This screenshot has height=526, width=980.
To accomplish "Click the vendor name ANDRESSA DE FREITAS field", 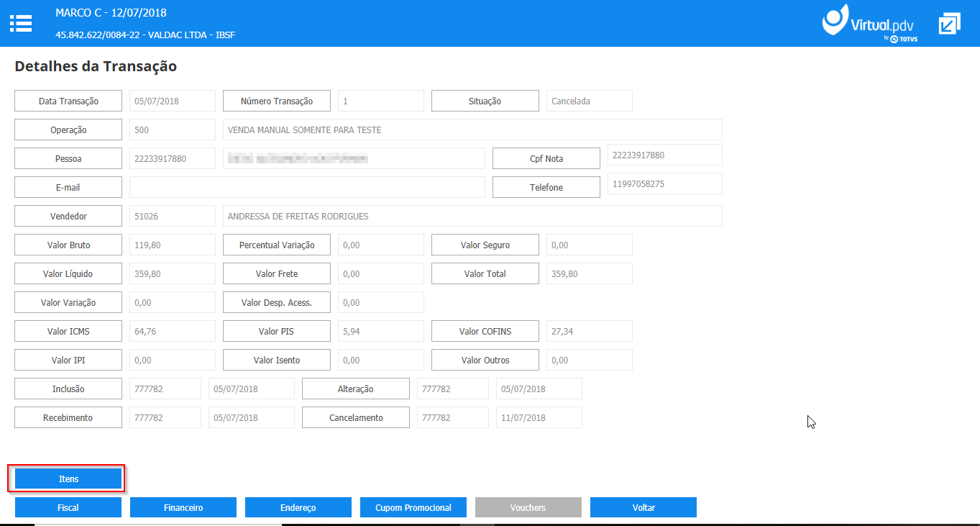I will point(472,216).
